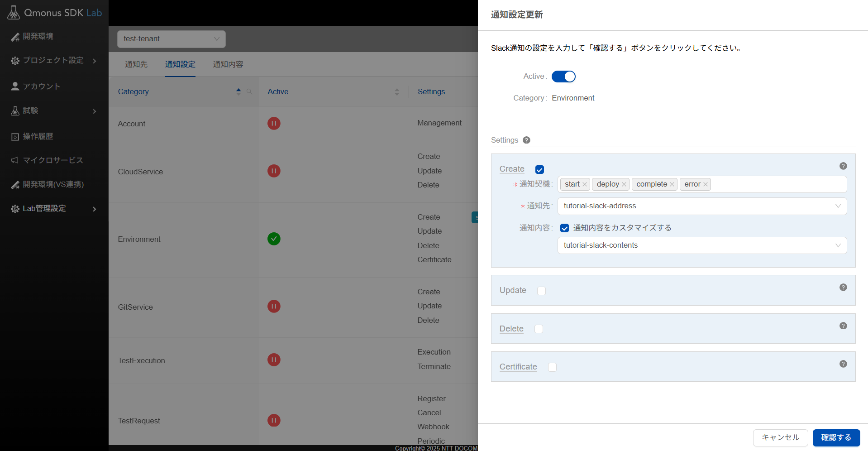
Task: Open the tutorial-slack-contents dropdown
Action: point(701,245)
